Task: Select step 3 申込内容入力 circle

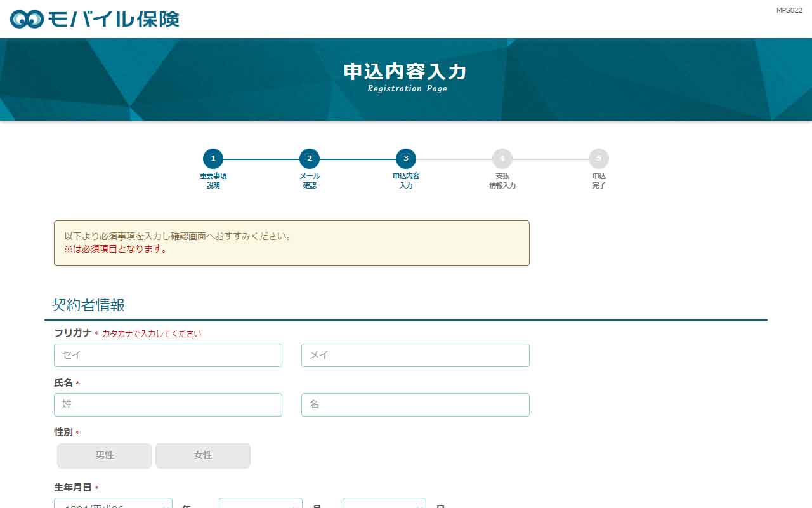Action: (x=406, y=159)
